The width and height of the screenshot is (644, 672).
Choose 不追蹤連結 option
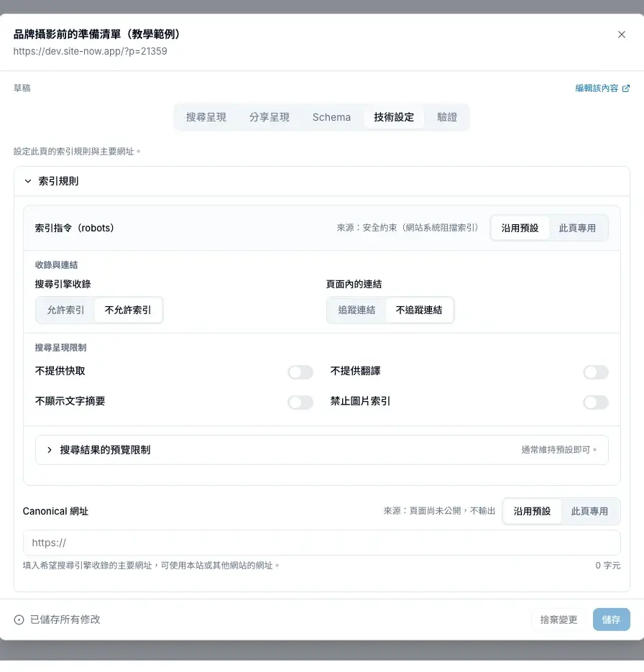click(x=418, y=310)
